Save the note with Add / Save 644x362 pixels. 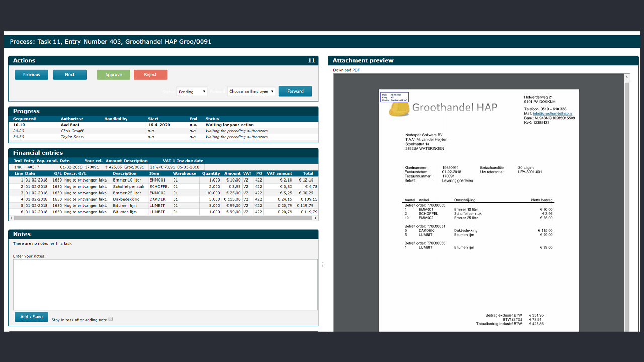click(x=31, y=317)
